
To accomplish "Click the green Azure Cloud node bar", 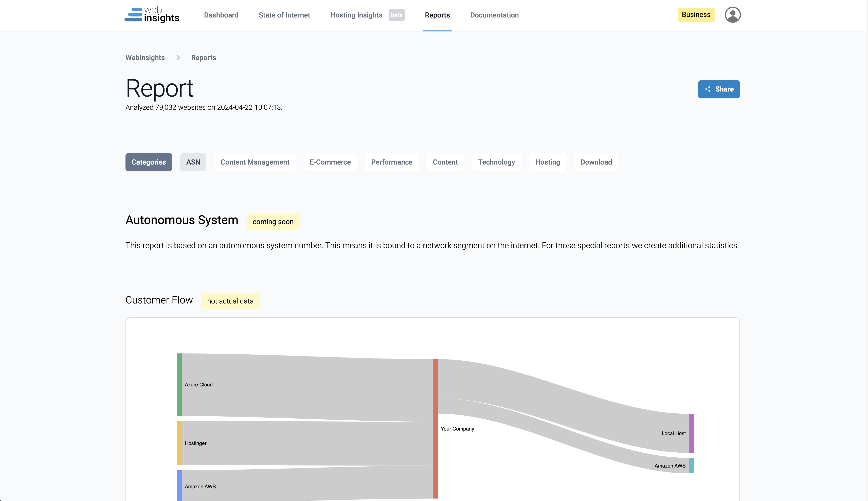I will pos(179,384).
